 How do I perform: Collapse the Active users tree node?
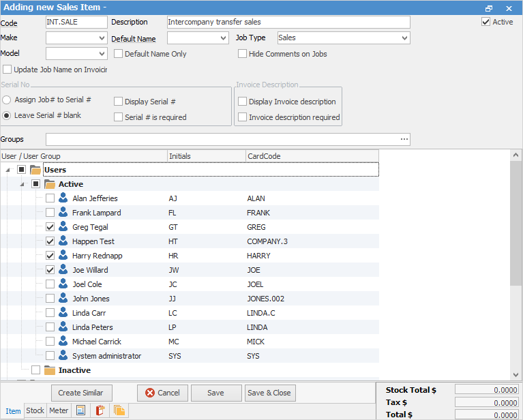pos(22,184)
